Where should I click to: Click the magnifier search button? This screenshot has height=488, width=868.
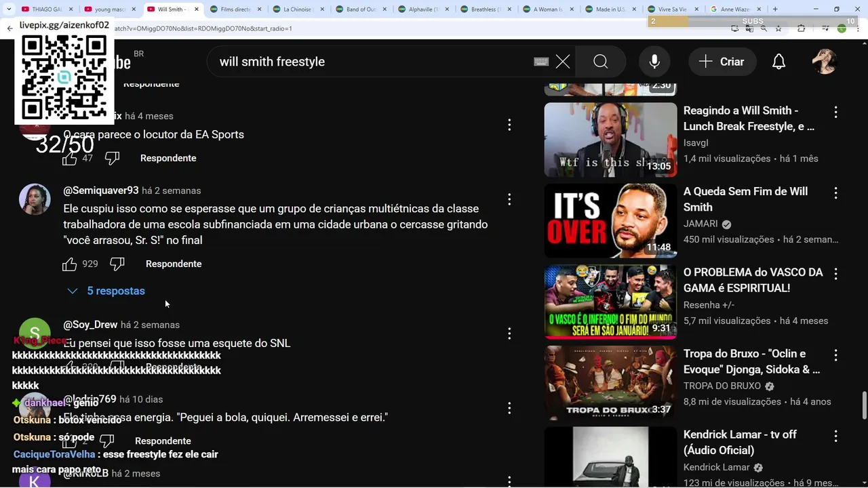click(x=601, y=62)
